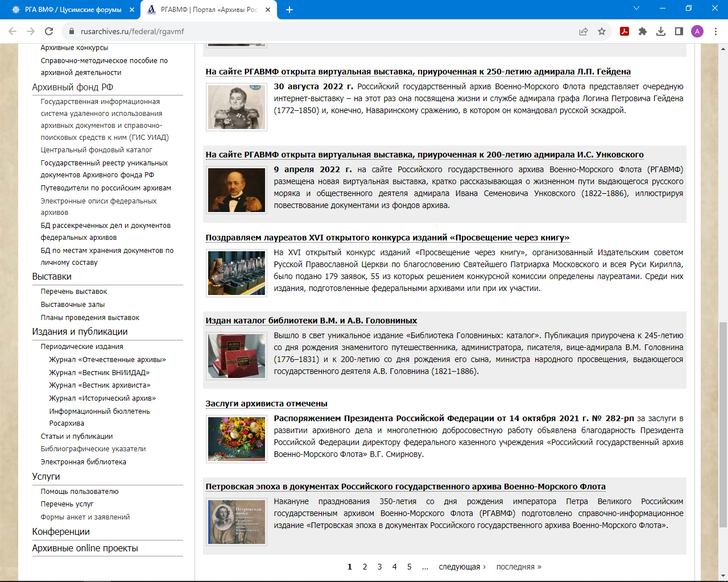Open БД по местам хранения документов

[x=107, y=256]
